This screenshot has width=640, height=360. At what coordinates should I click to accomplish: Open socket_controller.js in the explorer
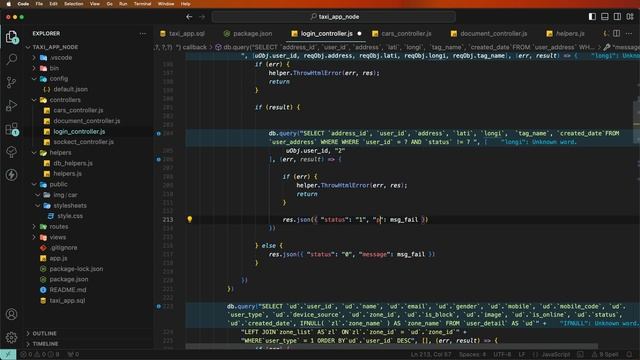(x=83, y=142)
